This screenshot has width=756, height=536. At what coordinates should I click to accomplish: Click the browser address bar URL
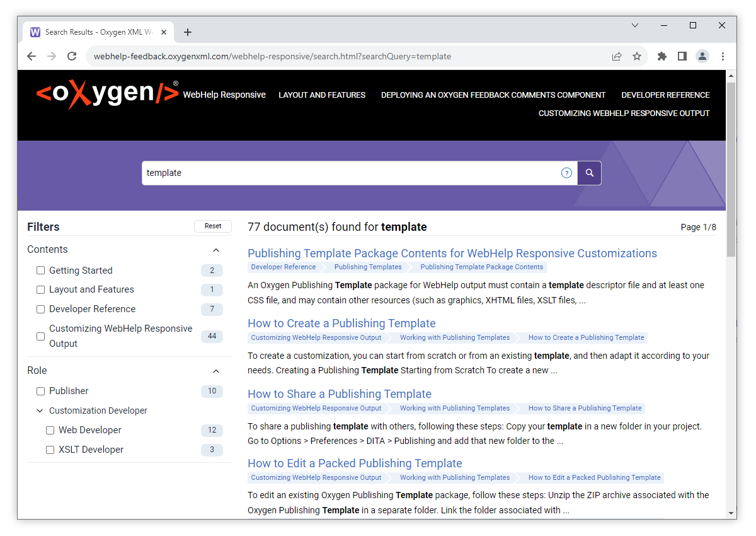(x=273, y=56)
